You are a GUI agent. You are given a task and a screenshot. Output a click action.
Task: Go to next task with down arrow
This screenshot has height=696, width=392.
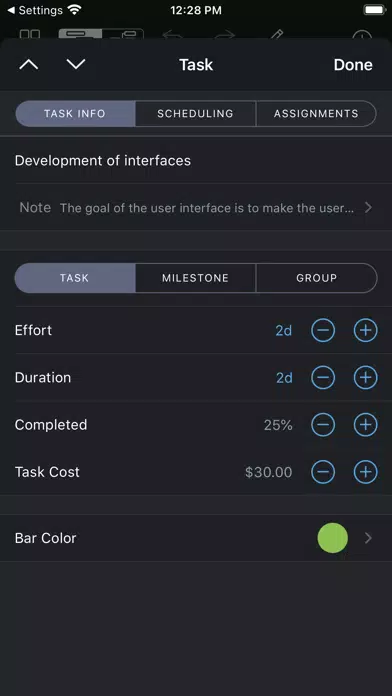76,64
